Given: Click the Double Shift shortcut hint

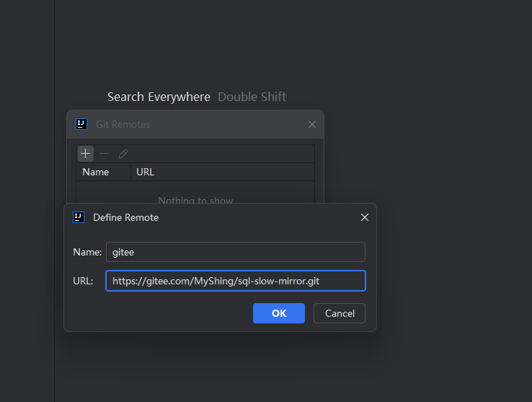Looking at the screenshot, I should (252, 97).
